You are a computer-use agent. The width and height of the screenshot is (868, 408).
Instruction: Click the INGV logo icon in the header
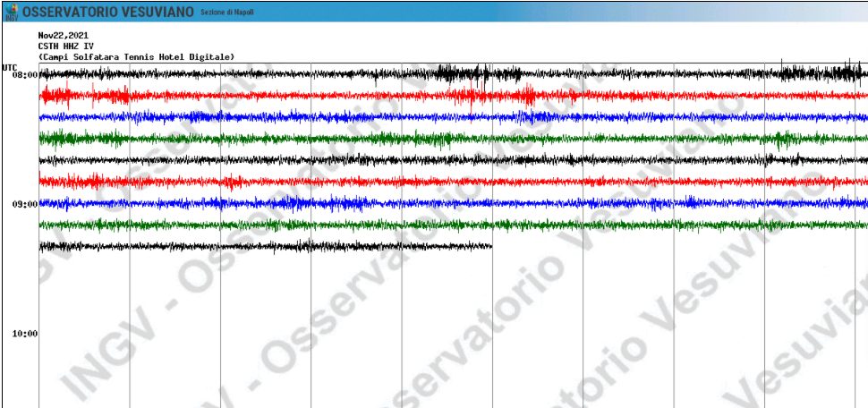click(x=11, y=12)
